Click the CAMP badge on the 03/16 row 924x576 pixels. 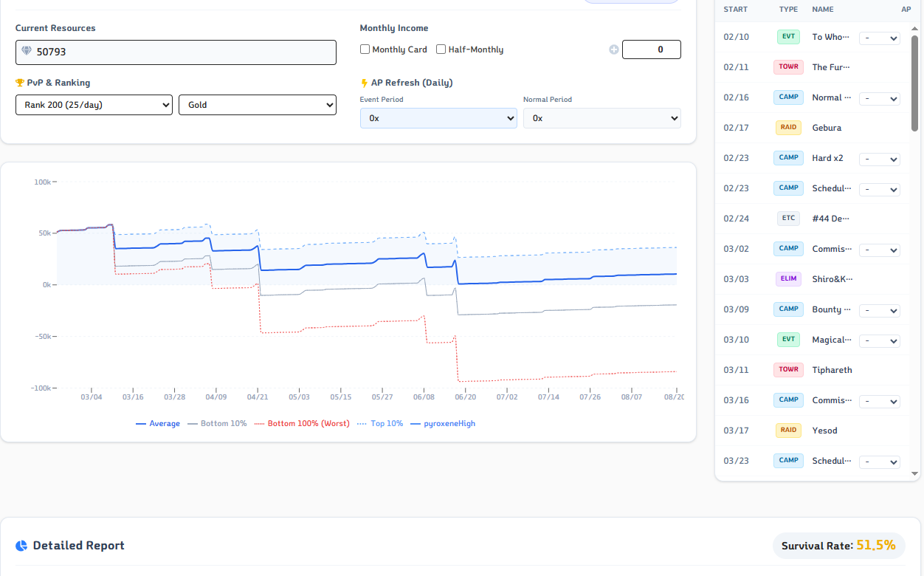(x=788, y=400)
